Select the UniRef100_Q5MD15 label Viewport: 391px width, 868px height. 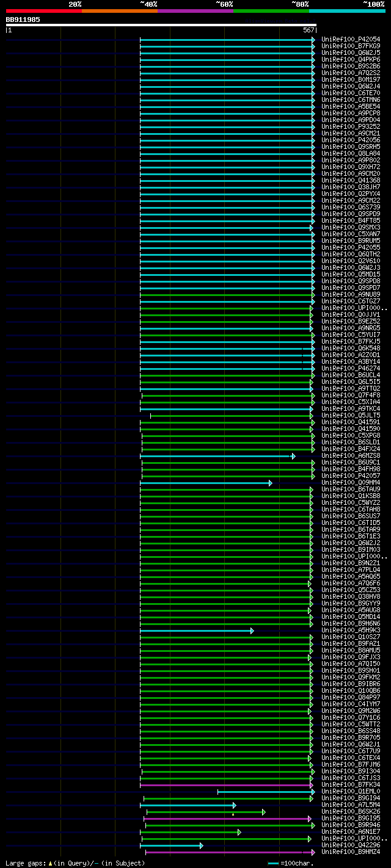coord(351,275)
